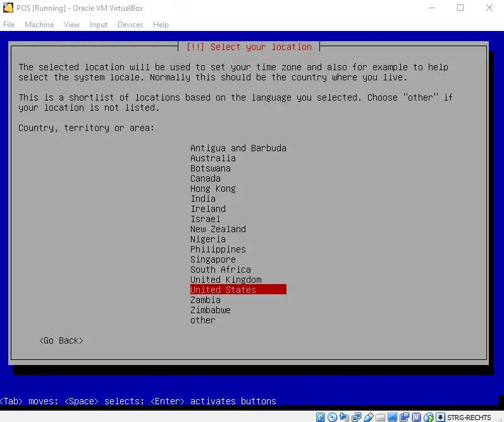Click the hard disk activity status icon
504x422 pixels.
[x=320, y=417]
